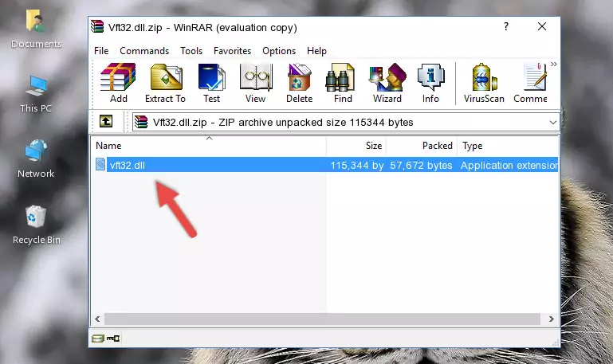Open the Tools menu
Image resolution: width=613 pixels, height=364 pixels.
[191, 51]
